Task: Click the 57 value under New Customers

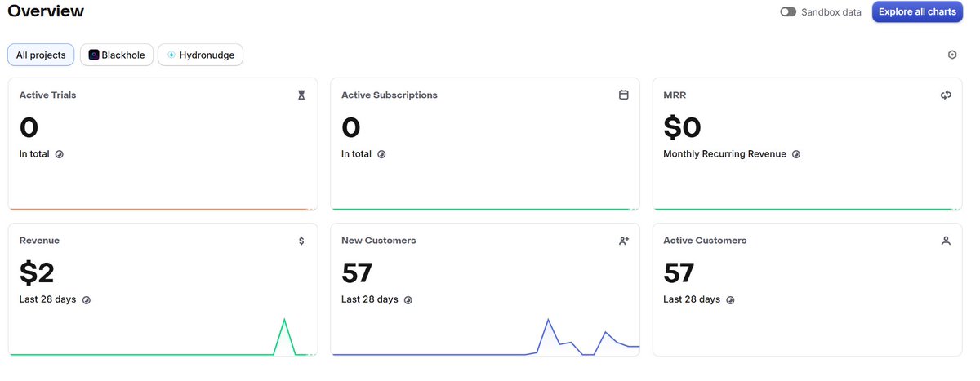Action: coord(357,272)
